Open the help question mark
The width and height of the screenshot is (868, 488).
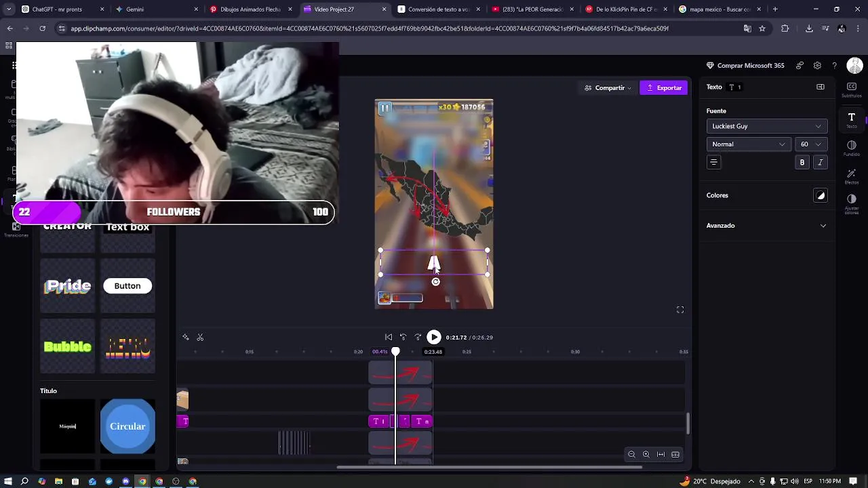(x=835, y=66)
